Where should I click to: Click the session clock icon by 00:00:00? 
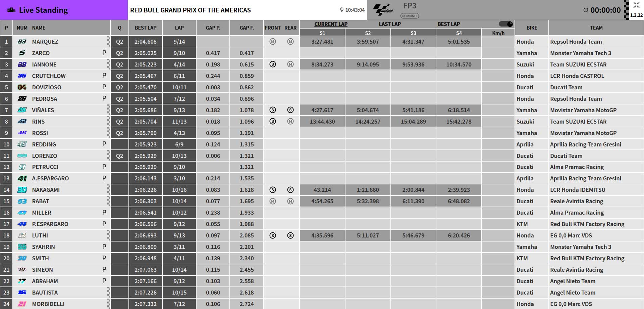(586, 10)
